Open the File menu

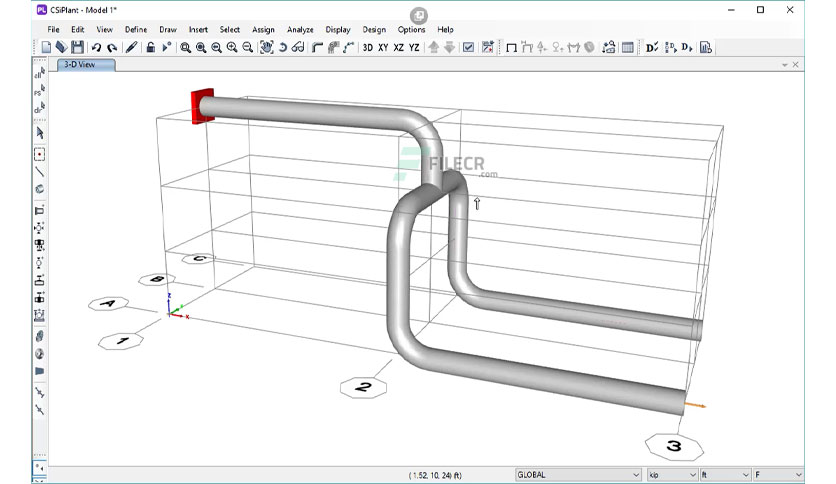tap(53, 29)
